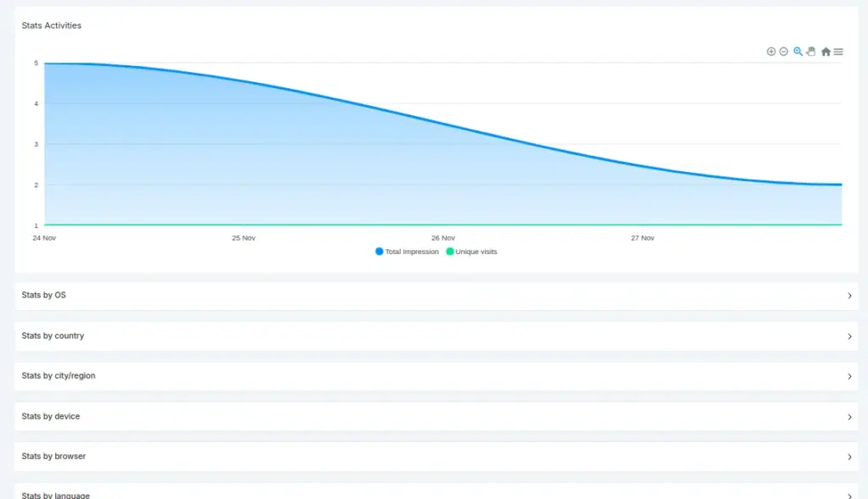Expand the Stats by device panel
Image resolution: width=868 pixels, height=499 pixels.
click(434, 416)
